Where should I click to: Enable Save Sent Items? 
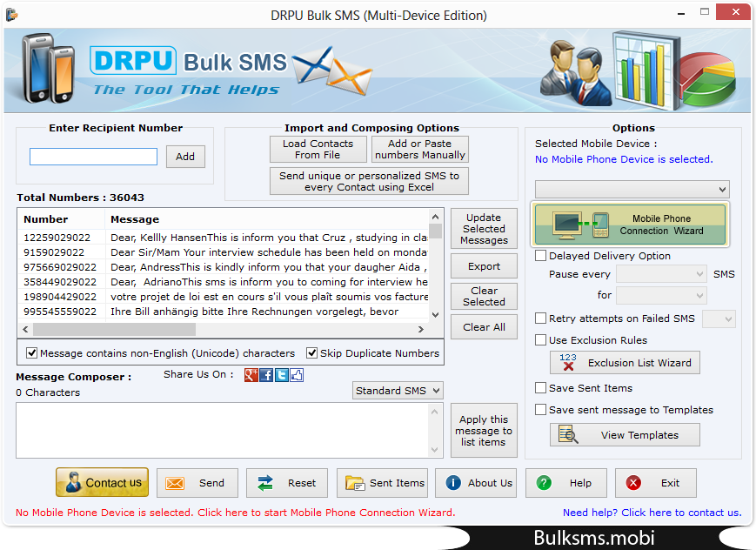(541, 388)
